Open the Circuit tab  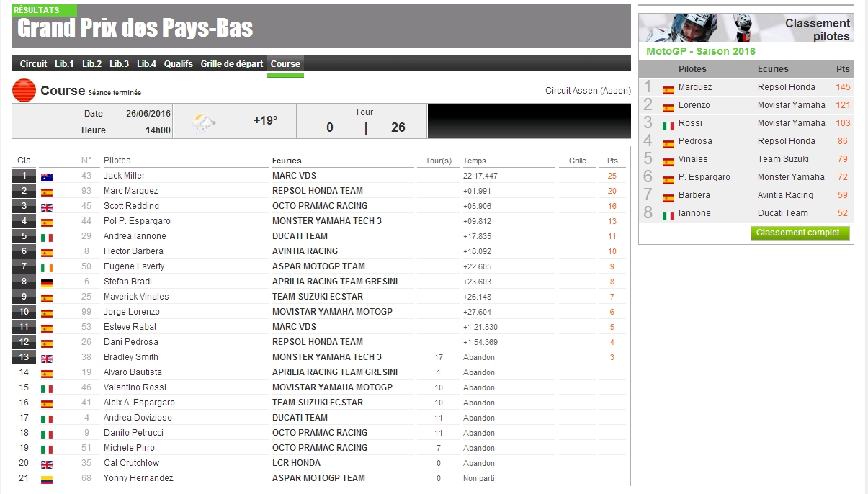[x=34, y=64]
